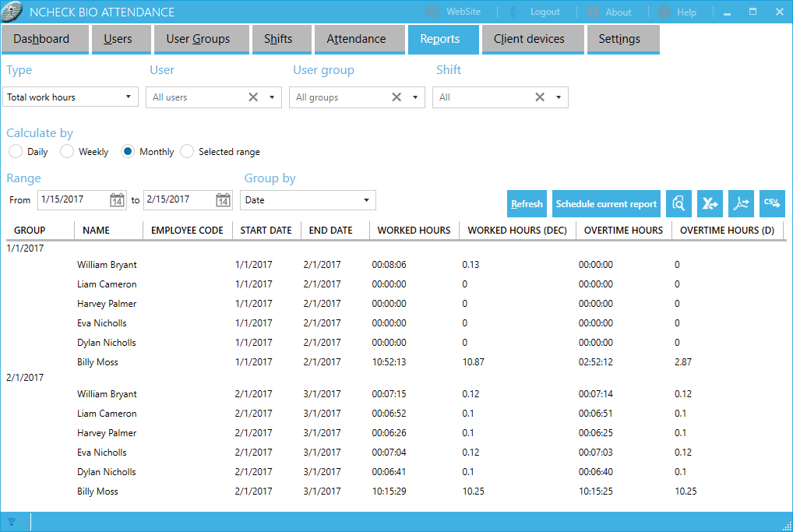Image resolution: width=793 pixels, height=532 pixels.
Task: Expand the User group dropdown arrow
Action: 415,97
